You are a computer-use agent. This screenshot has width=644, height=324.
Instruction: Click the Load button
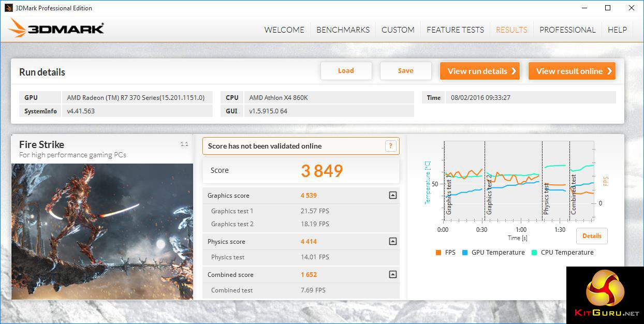pyautogui.click(x=346, y=71)
